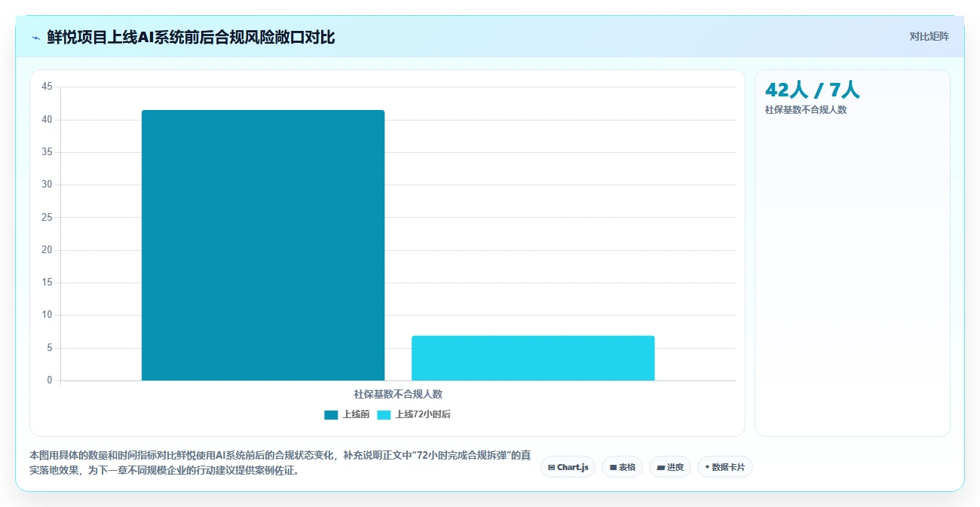
Task: Click the x-axis label 社保基数不合规人数
Action: (x=398, y=394)
